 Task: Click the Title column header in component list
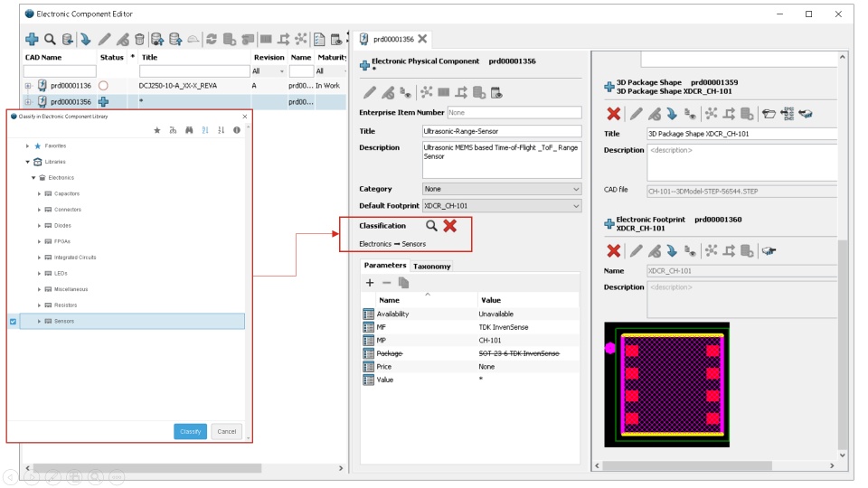(x=149, y=58)
